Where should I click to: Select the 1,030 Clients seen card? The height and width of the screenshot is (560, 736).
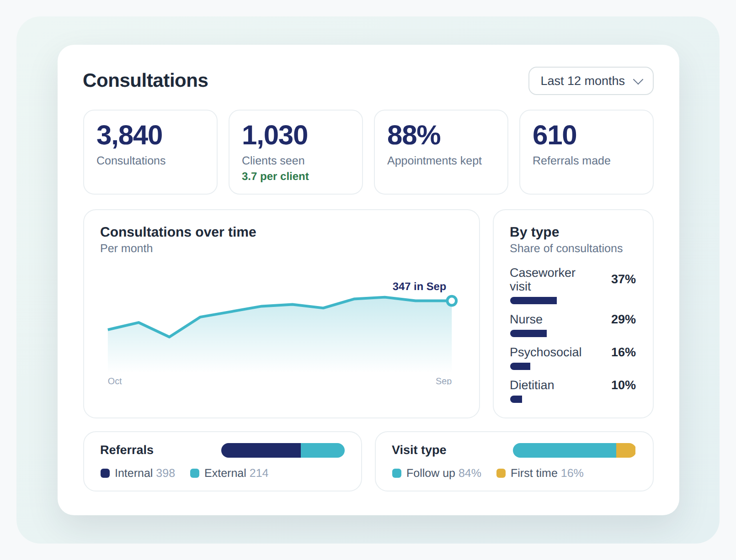tap(296, 152)
